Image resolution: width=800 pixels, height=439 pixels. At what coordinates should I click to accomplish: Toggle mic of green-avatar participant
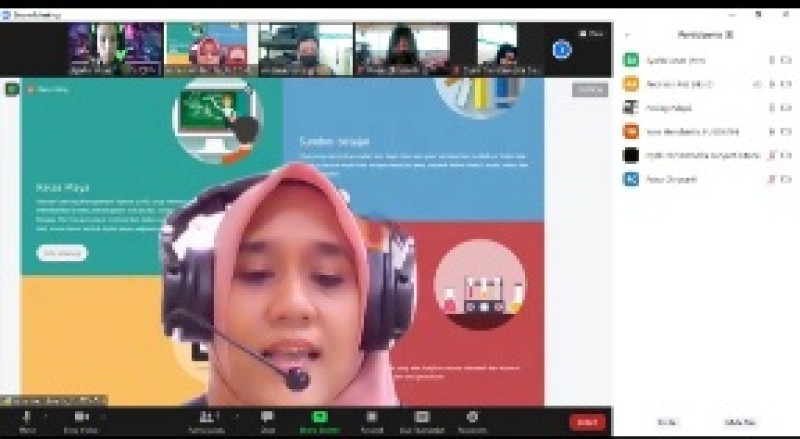coord(772,60)
